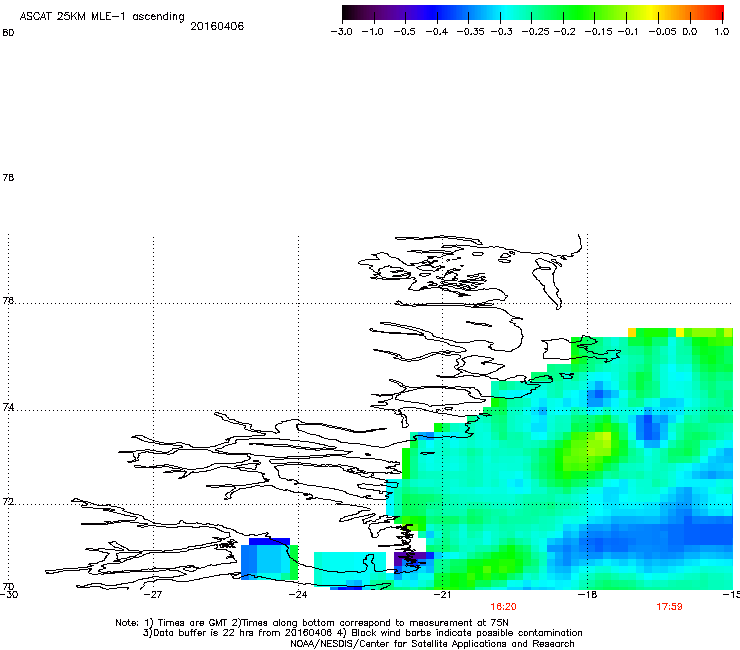
Task: Pick the purple section of the color bar
Action: click(396, 13)
